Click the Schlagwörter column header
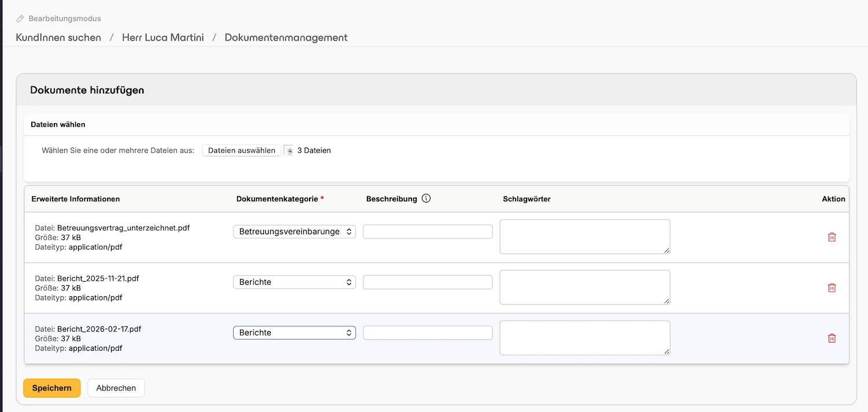 tap(527, 198)
